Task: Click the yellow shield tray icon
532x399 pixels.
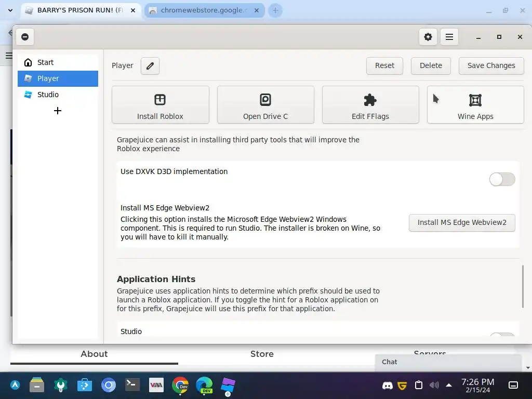Action: (403, 385)
